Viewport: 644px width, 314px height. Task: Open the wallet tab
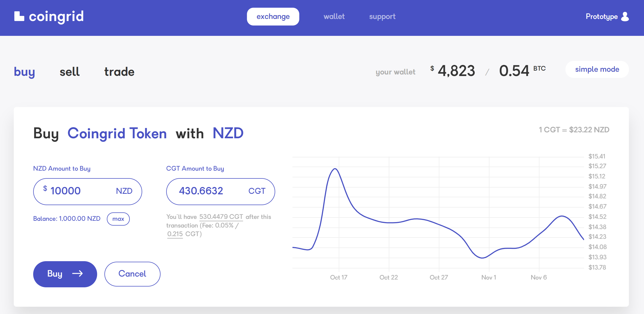tap(334, 17)
